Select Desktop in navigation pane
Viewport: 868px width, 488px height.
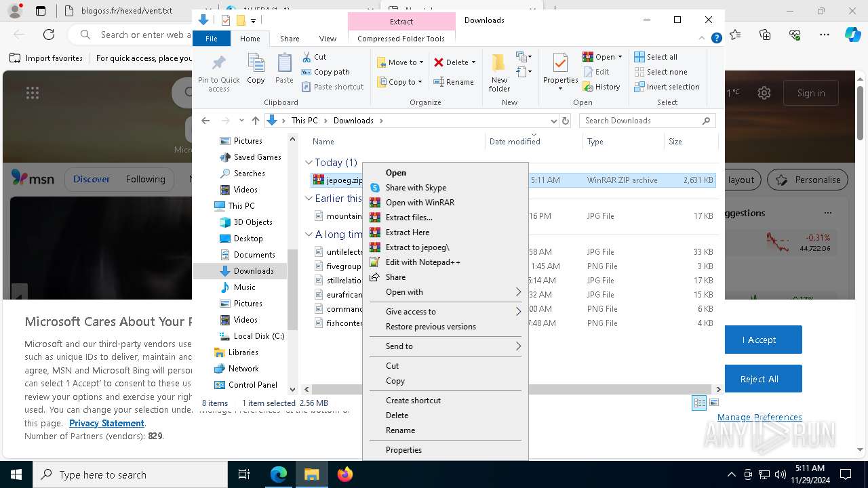pyautogui.click(x=241, y=239)
